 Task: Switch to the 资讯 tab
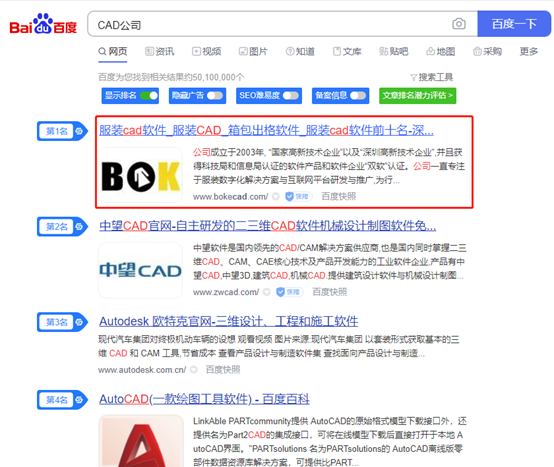tap(160, 52)
